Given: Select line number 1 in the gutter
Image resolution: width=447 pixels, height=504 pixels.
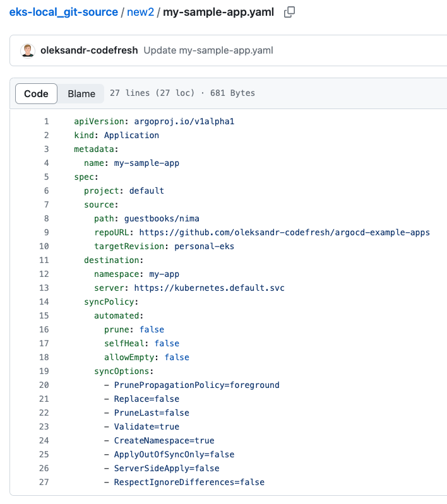Looking at the screenshot, I should tap(46, 121).
